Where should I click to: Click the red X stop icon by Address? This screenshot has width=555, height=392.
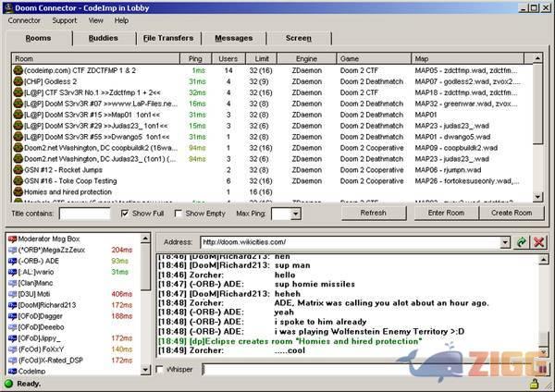[539, 242]
